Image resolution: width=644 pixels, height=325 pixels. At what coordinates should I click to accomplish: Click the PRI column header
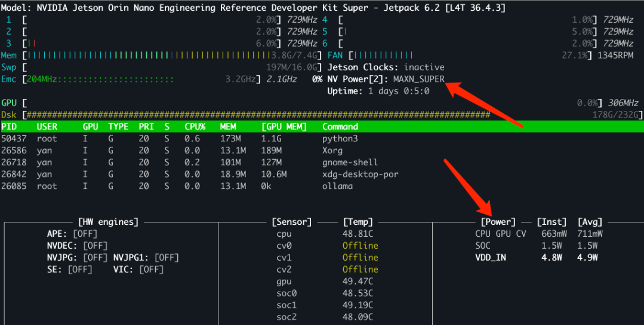146,127
